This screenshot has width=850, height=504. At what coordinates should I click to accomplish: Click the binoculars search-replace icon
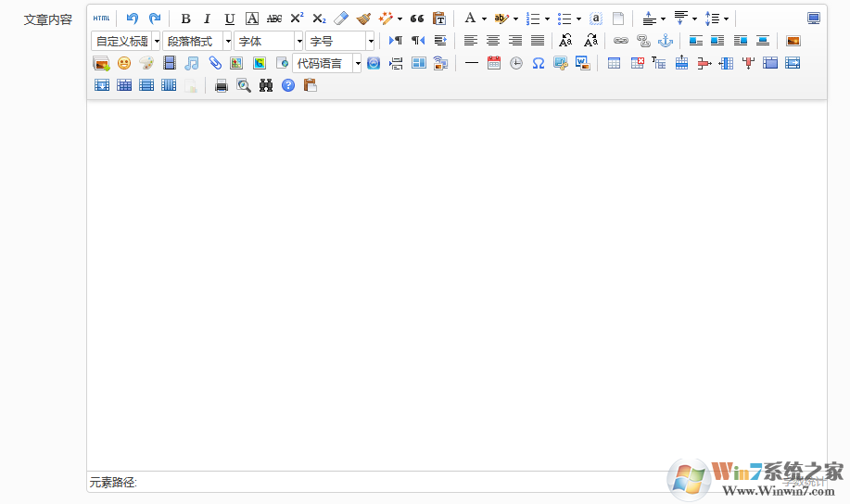click(x=266, y=85)
